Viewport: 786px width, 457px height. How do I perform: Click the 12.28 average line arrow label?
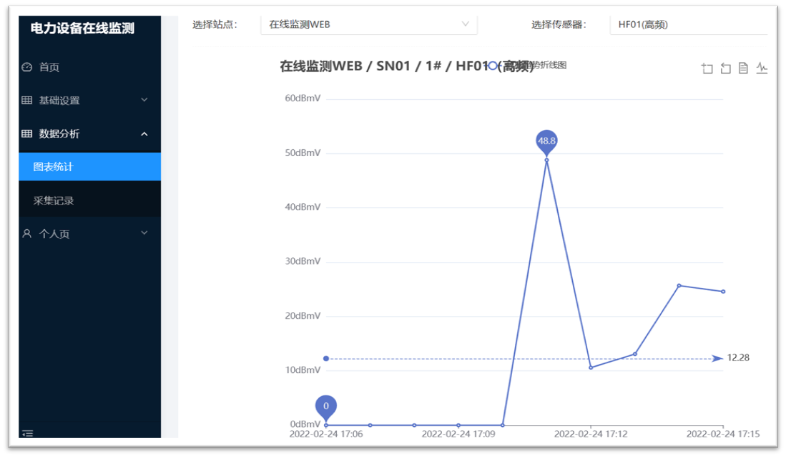pyautogui.click(x=738, y=358)
